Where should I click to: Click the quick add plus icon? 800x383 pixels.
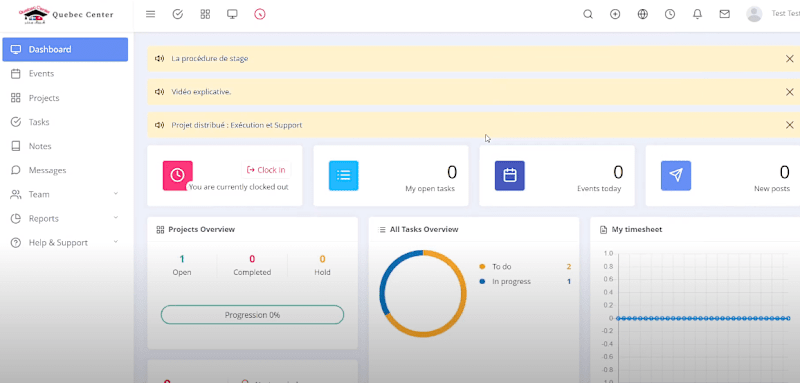tap(615, 14)
